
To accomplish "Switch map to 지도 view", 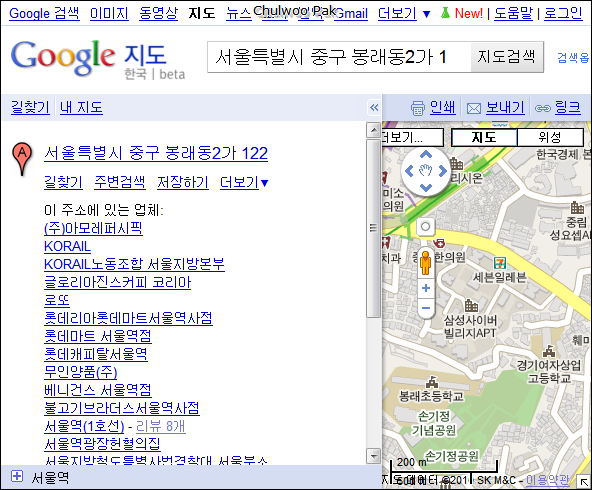I will (484, 137).
